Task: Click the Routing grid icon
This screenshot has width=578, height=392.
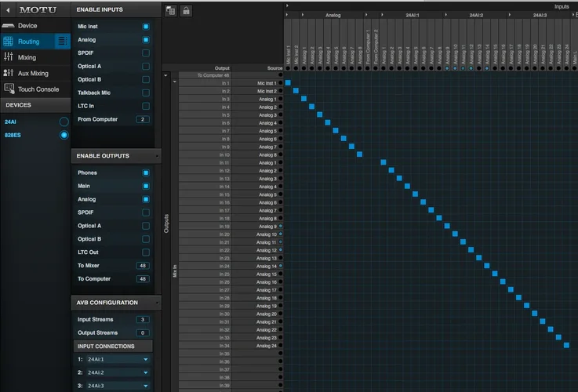Action: tap(9, 42)
